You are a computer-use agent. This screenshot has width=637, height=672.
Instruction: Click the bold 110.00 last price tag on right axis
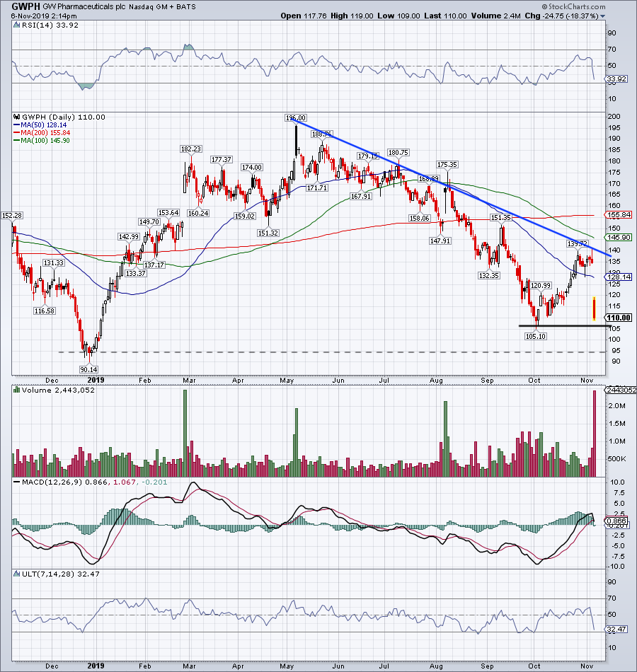618,318
